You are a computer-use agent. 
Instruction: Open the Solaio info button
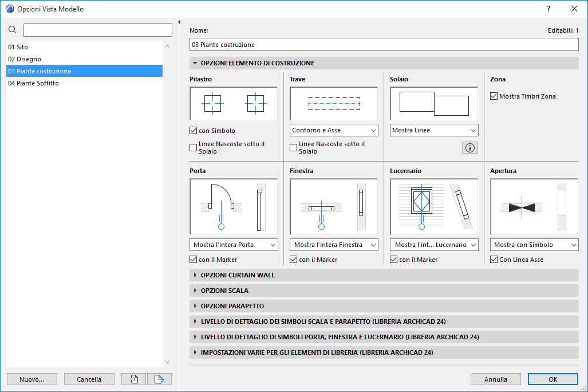(x=469, y=147)
